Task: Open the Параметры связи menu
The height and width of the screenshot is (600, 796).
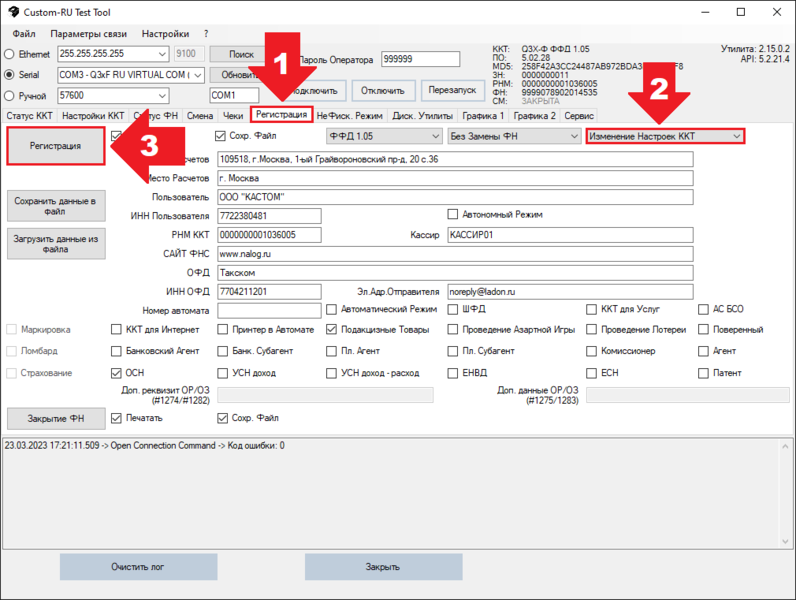Action: pos(88,34)
